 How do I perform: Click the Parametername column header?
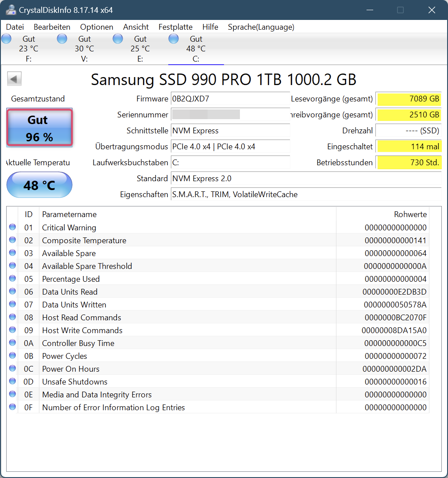188,214
